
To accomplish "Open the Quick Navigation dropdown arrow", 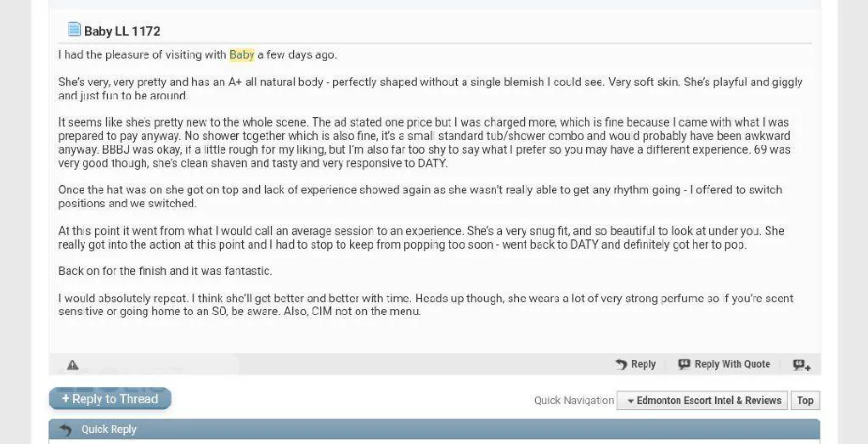I will [x=630, y=401].
